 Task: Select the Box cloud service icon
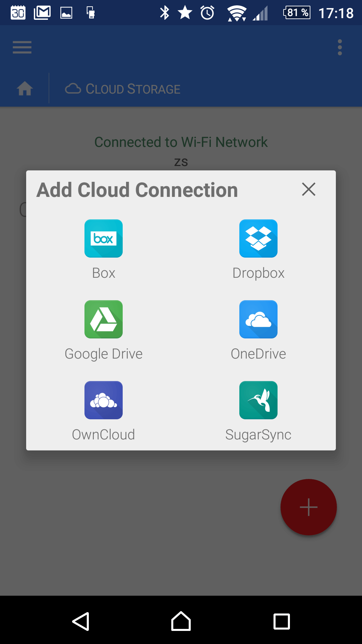(104, 238)
